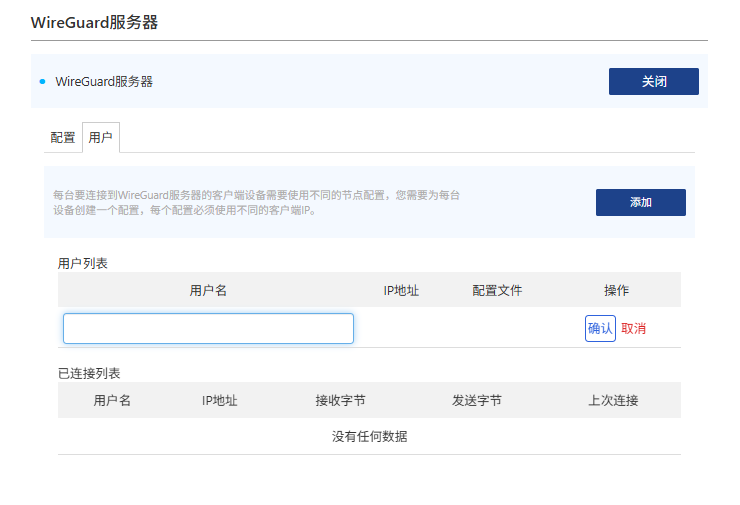Focus the new username input field
740x505 pixels.
tap(208, 328)
